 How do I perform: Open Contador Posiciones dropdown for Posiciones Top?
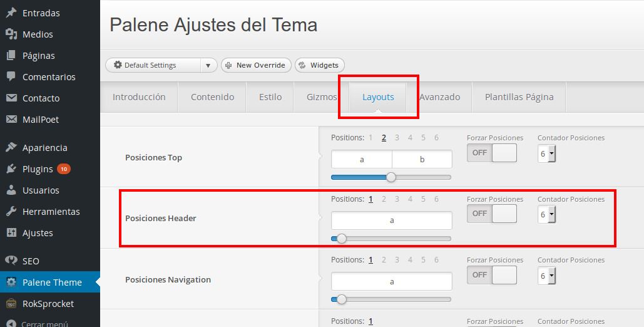pyautogui.click(x=546, y=154)
